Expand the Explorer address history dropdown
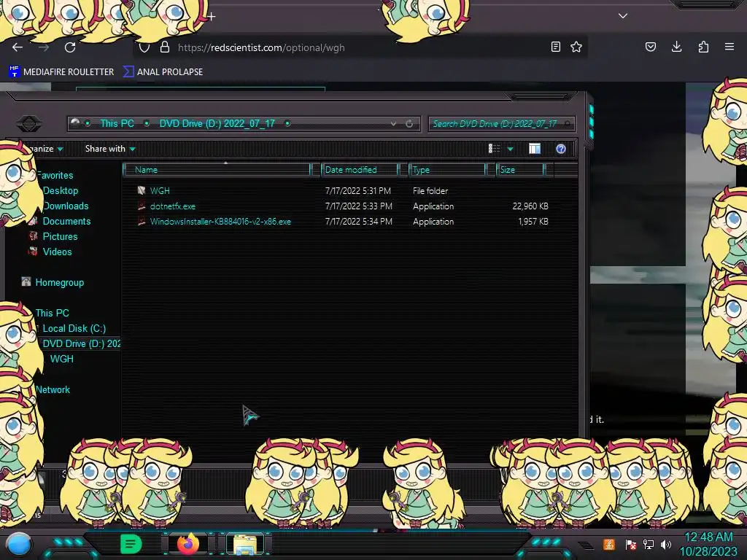747x560 pixels. click(393, 124)
